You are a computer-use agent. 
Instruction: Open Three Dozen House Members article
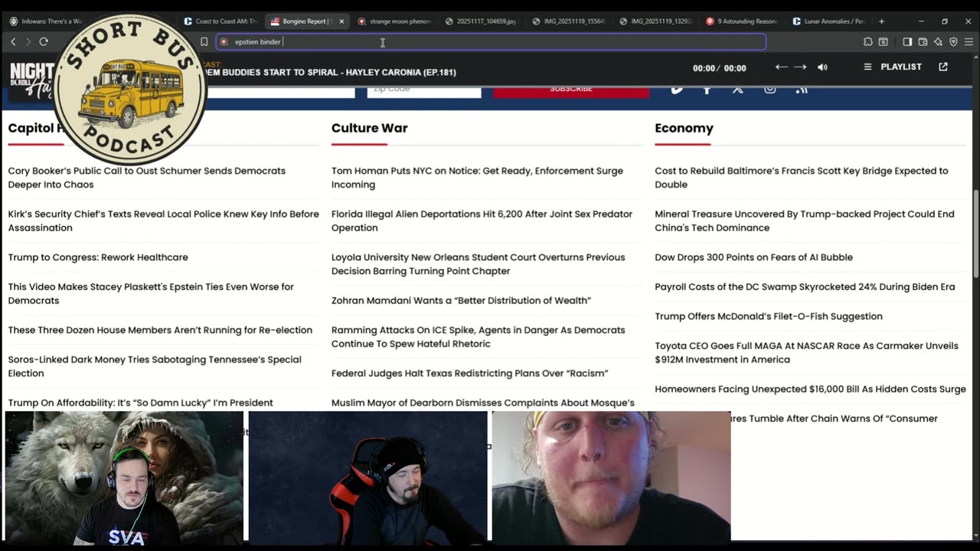160,330
